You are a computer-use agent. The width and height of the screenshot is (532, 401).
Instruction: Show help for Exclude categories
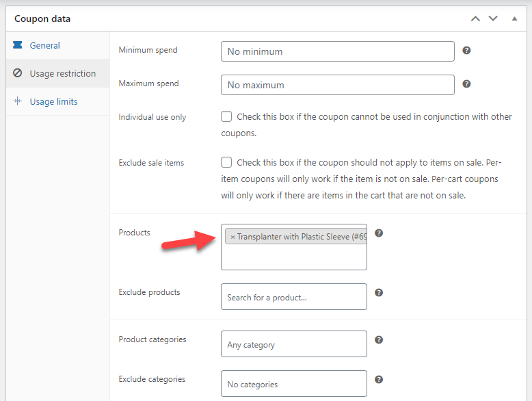point(379,380)
